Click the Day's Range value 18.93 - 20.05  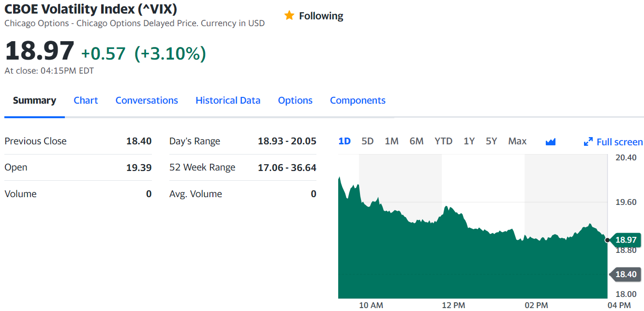(x=287, y=141)
